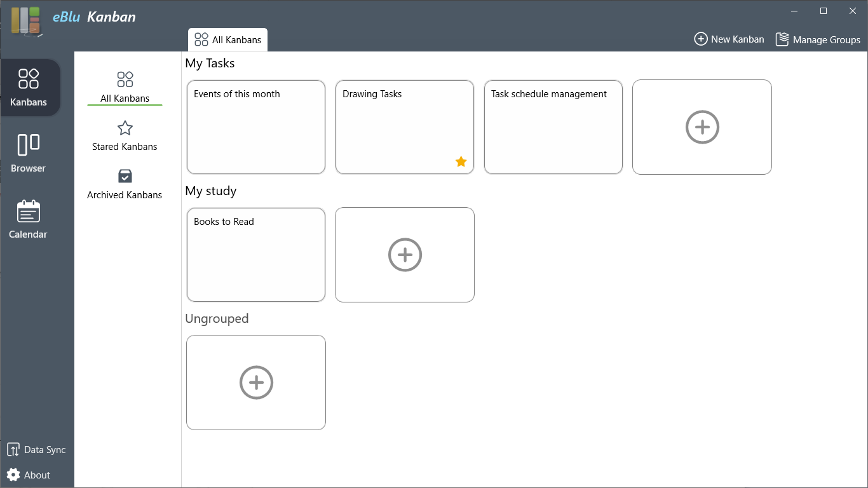Open the Calendar sidebar view
Screen dimensions: 868x488
click(29, 219)
